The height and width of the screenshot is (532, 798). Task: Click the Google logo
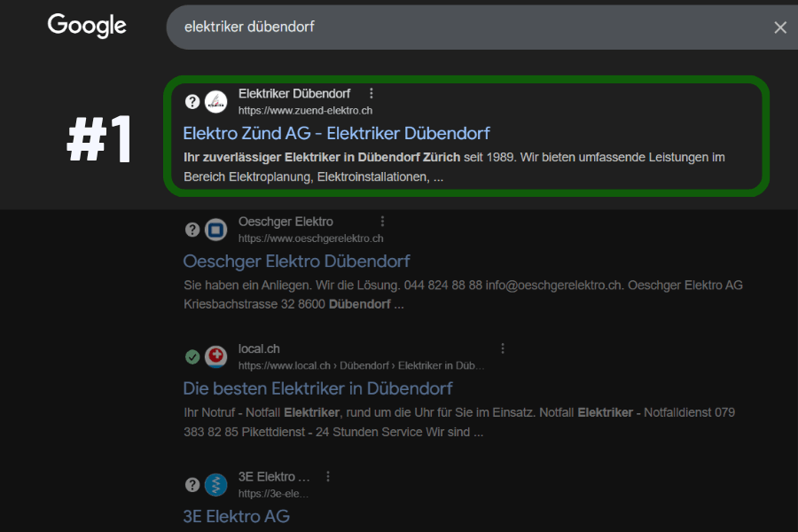[x=87, y=25]
